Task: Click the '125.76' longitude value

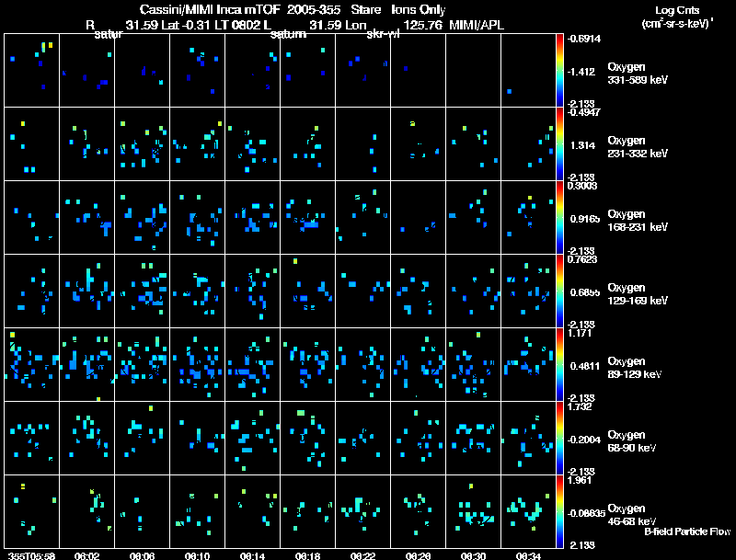Action: click(422, 26)
